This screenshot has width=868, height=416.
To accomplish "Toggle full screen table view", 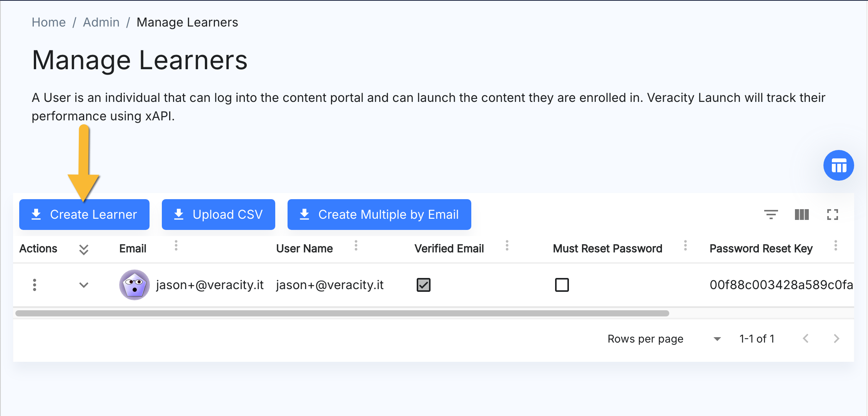I will (832, 215).
